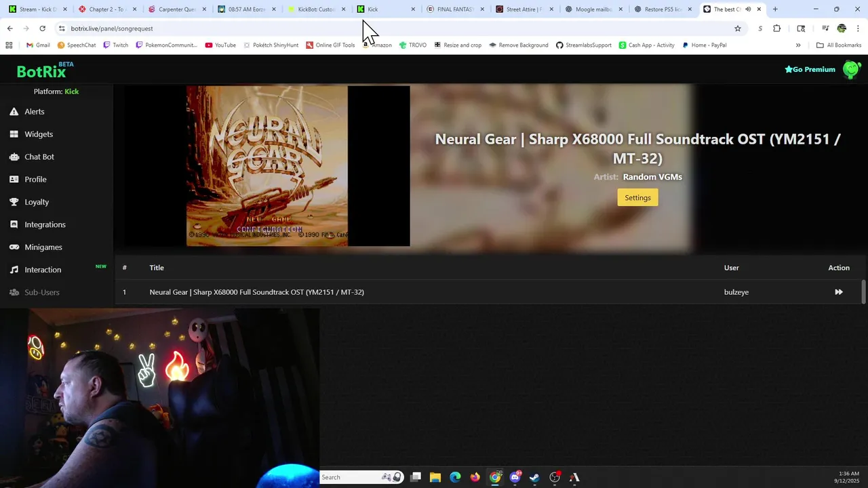
Task: Click the Kick platform label
Action: tap(72, 91)
